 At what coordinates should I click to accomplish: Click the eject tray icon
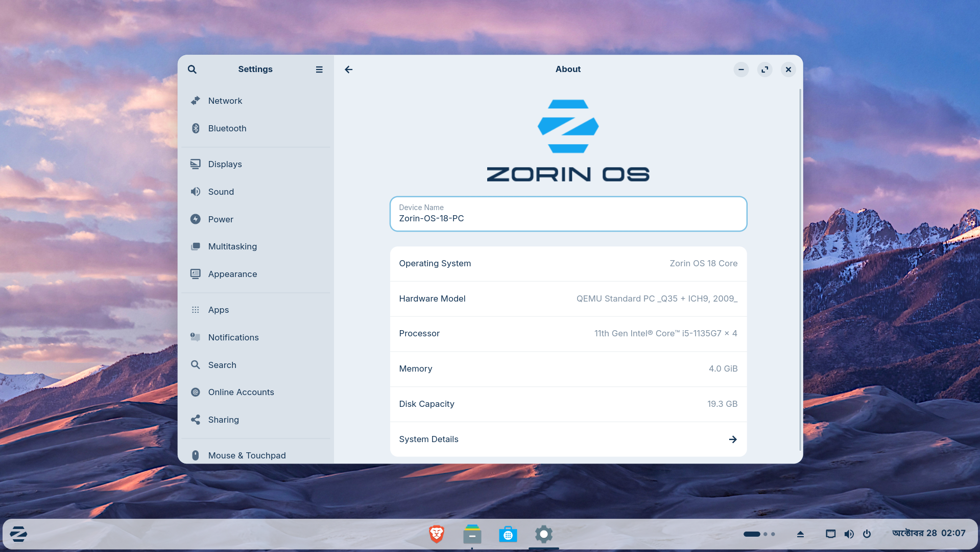(x=800, y=534)
